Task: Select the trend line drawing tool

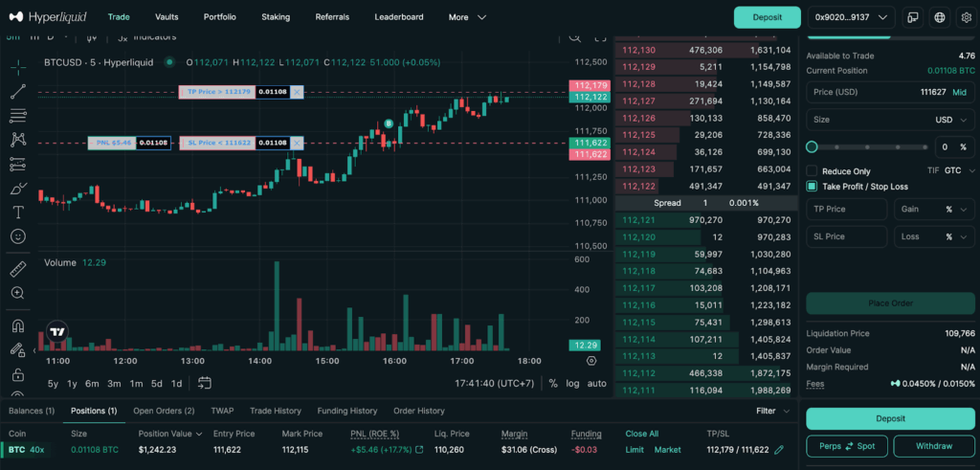Action: pos(18,92)
